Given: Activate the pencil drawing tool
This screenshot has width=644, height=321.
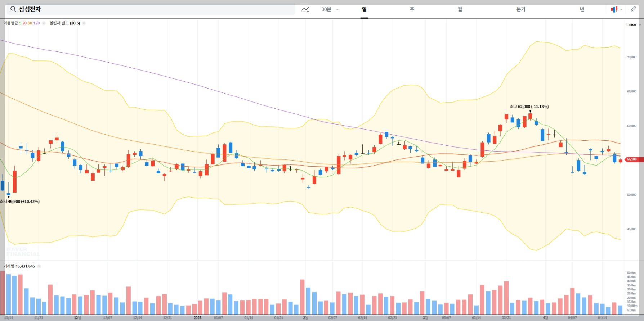Looking at the screenshot, I should coord(633,9).
